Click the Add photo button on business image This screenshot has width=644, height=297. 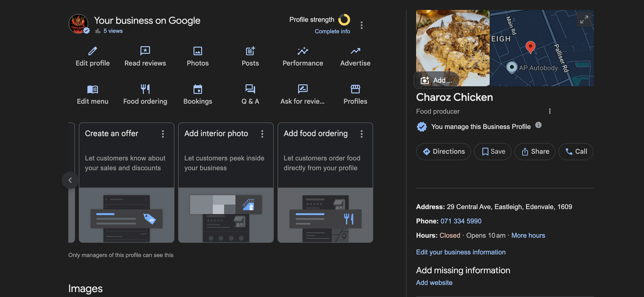click(x=436, y=80)
